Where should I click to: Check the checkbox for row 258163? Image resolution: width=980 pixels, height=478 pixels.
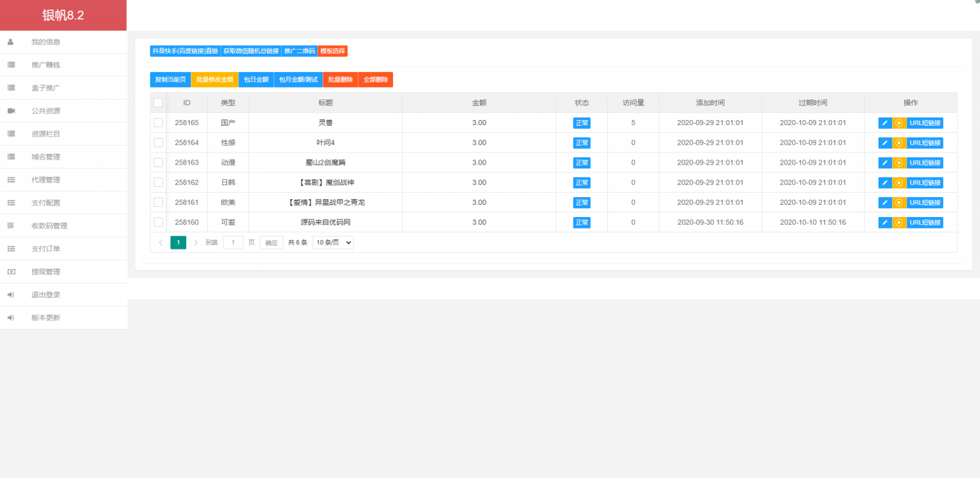click(x=158, y=162)
